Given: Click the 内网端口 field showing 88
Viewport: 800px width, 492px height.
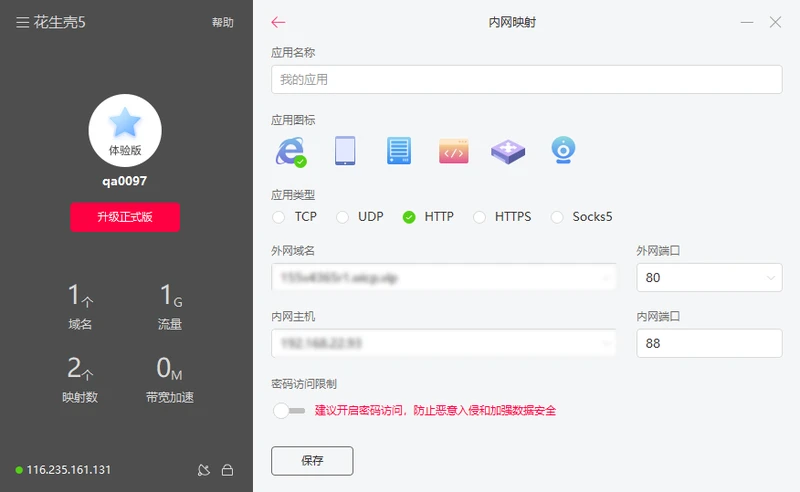Looking at the screenshot, I should [x=709, y=343].
